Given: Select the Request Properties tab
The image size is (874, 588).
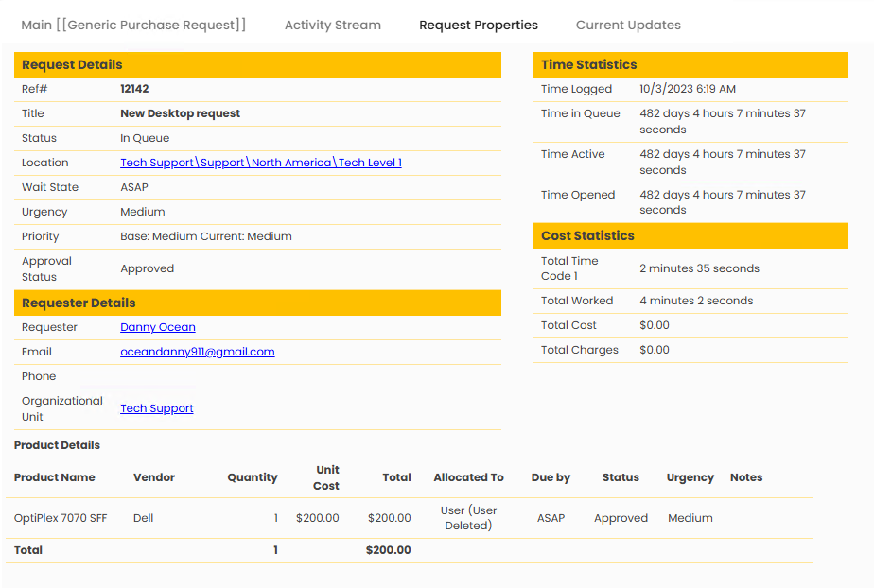Looking at the screenshot, I should pyautogui.click(x=478, y=26).
